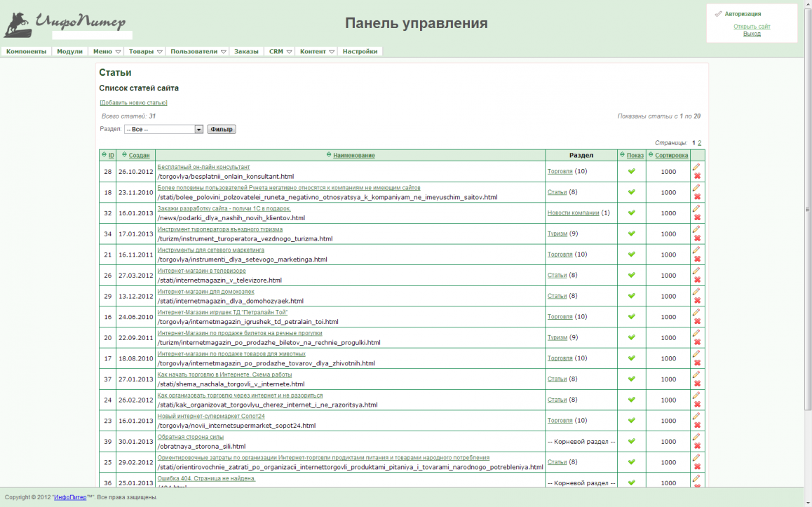The height and width of the screenshot is (507, 812).
Task: Edit article 28 with the pencil icon
Action: pyautogui.click(x=696, y=167)
